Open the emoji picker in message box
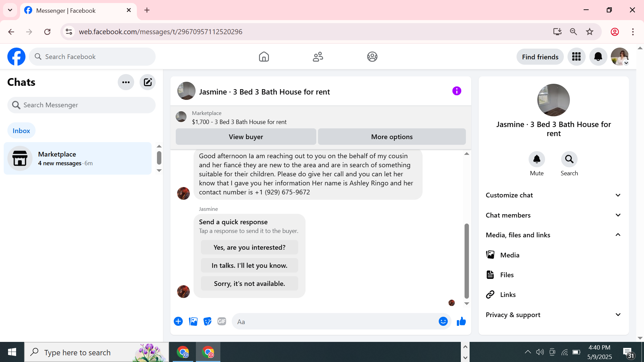Viewport: 644px width, 362px height. 443,321
